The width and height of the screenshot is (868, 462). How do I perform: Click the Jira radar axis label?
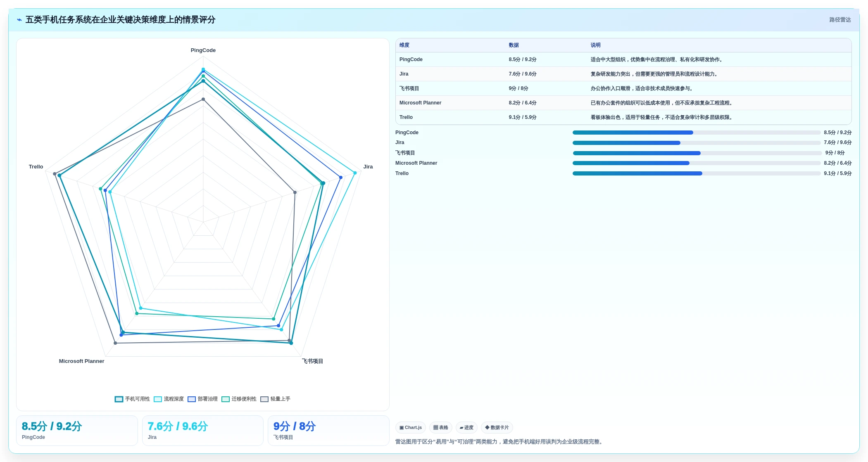pos(368,167)
